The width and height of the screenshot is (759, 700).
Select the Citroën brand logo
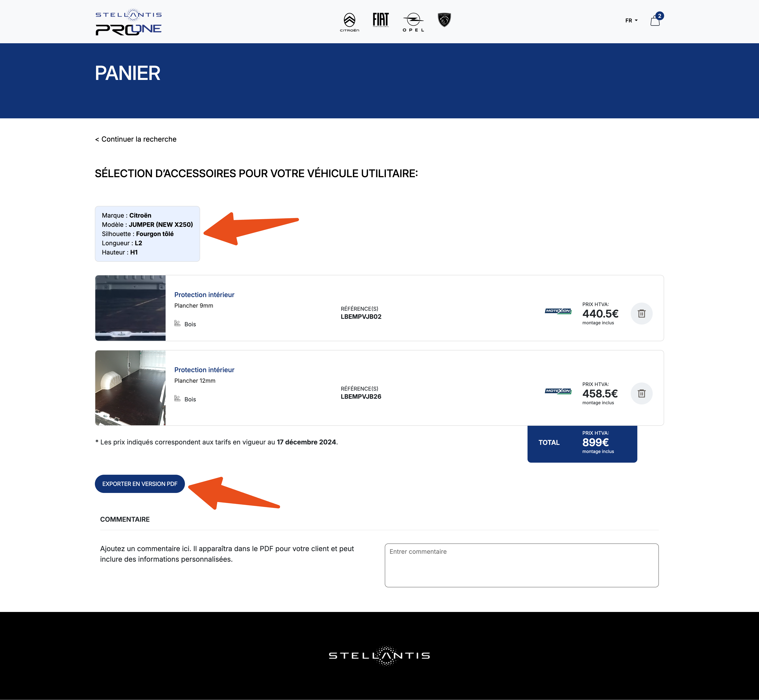(349, 22)
